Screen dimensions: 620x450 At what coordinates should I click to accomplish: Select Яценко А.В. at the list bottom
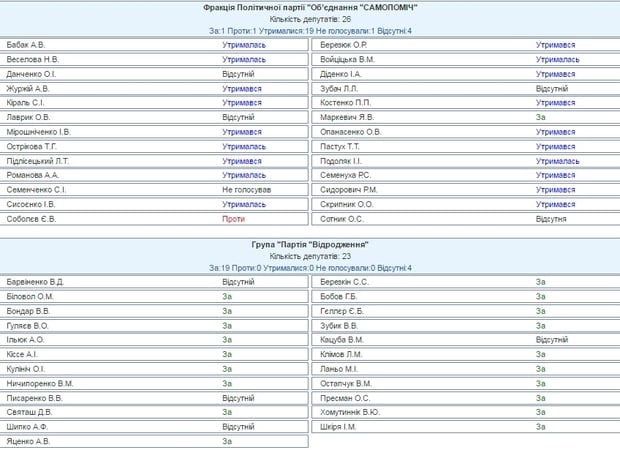click(x=28, y=440)
